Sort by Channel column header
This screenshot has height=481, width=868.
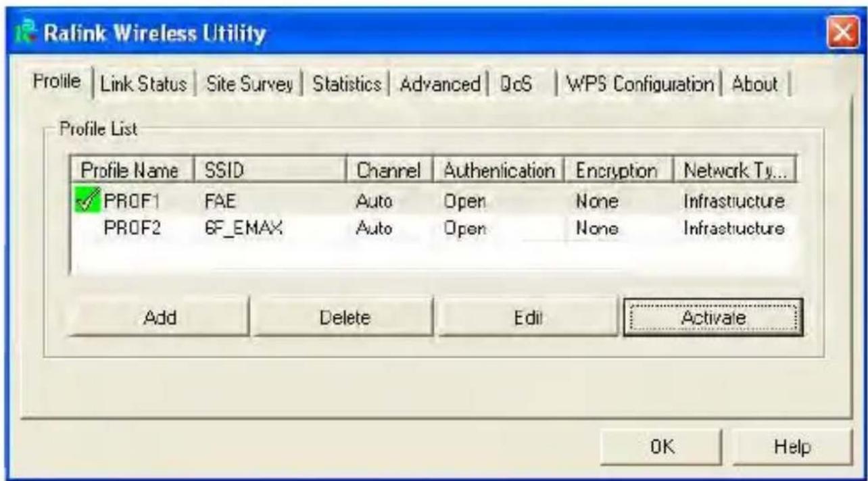coord(389,170)
